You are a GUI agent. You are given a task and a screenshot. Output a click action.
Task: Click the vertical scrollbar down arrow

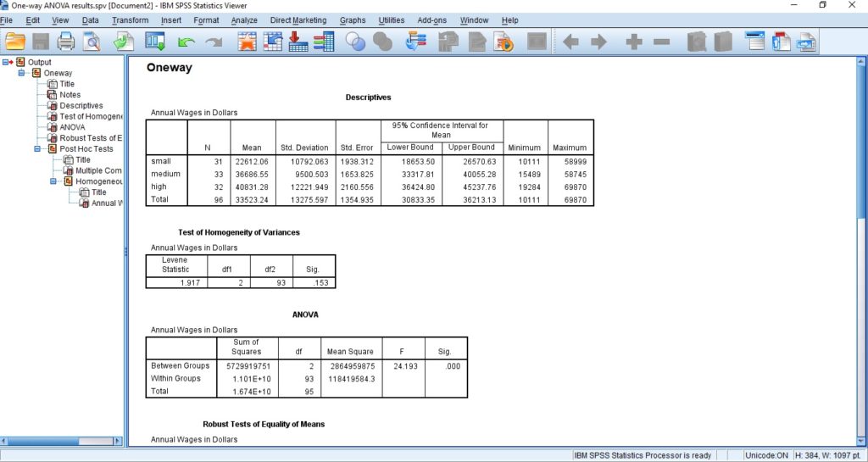(x=860, y=441)
